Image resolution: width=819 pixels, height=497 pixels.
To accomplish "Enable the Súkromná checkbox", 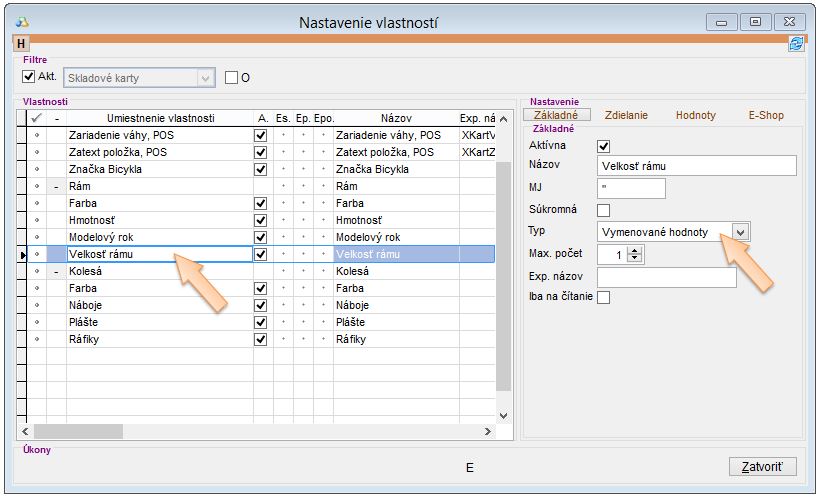I will click(603, 210).
